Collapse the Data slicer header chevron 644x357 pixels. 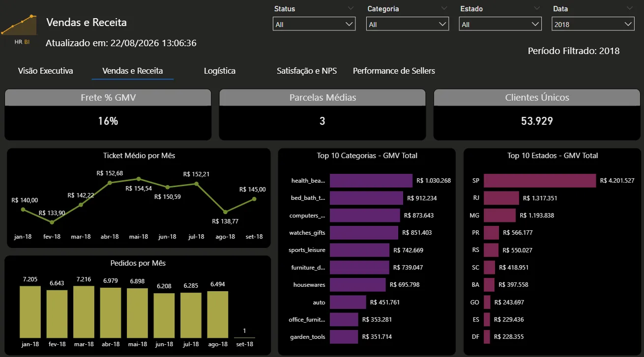tap(630, 8)
